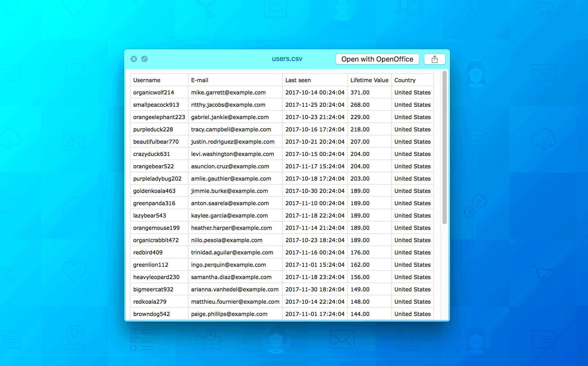Click the share/export icon

point(434,59)
